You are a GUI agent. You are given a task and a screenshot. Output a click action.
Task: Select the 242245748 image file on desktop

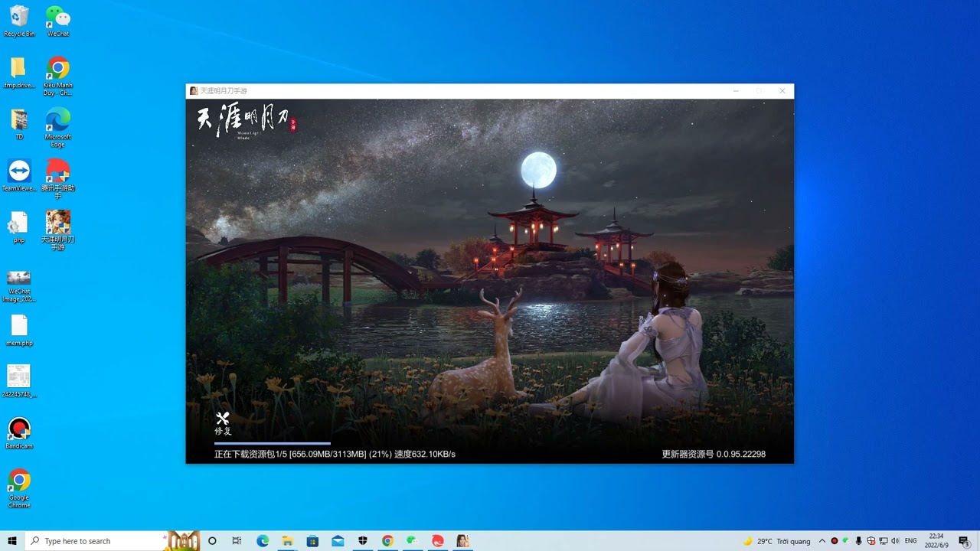point(19,381)
